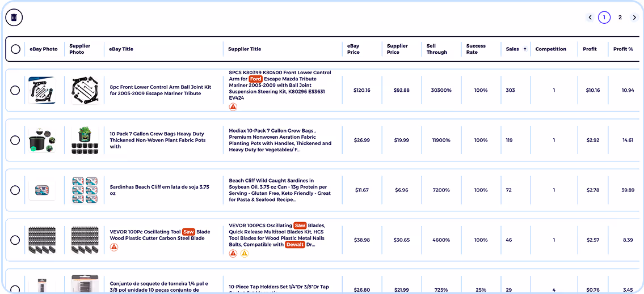Open supplier title 'Beach Cliff Wild Caught Sardines'
This screenshot has height=294, width=644.
pyautogui.click(x=280, y=190)
